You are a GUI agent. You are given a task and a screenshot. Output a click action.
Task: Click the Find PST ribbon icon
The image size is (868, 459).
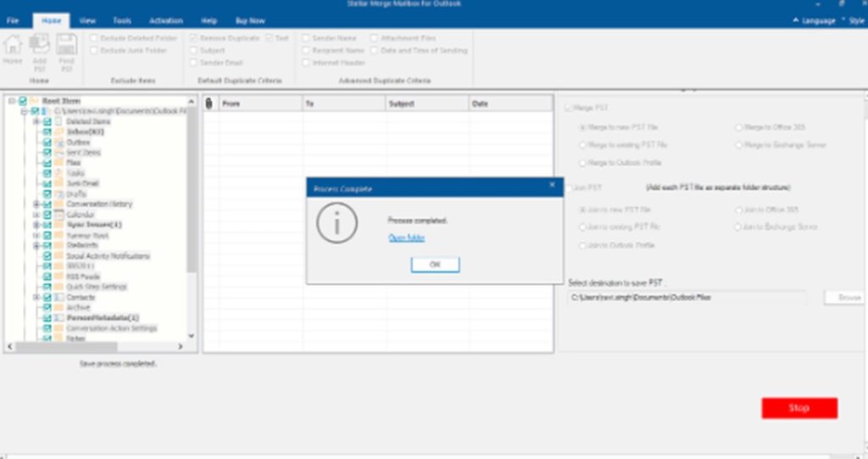(x=66, y=45)
